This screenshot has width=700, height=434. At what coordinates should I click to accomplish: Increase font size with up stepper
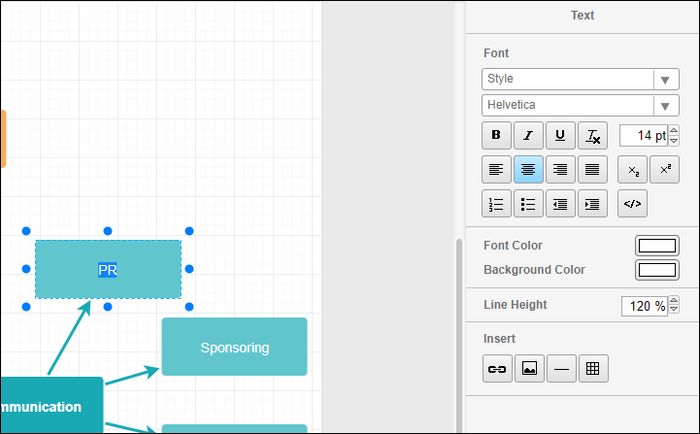pyautogui.click(x=674, y=130)
